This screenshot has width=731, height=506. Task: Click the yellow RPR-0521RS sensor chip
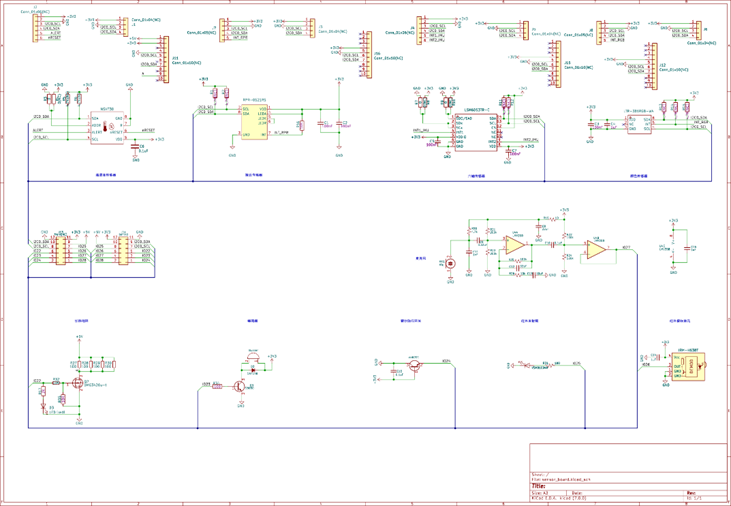[x=255, y=121]
